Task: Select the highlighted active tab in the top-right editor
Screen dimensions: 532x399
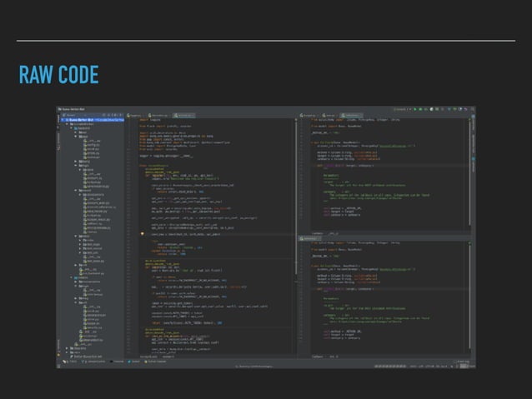Action: click(352, 116)
